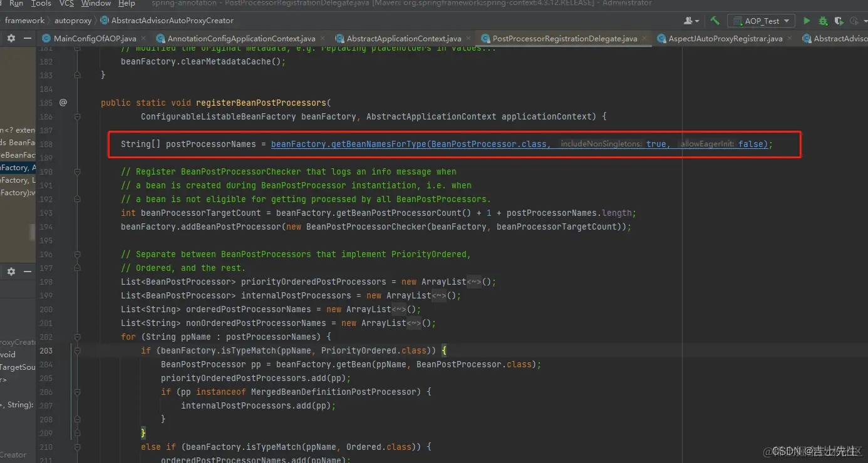Close the PostProcessorRegistrationDelegate.java tab
Screen dimensions: 868x463
point(645,39)
